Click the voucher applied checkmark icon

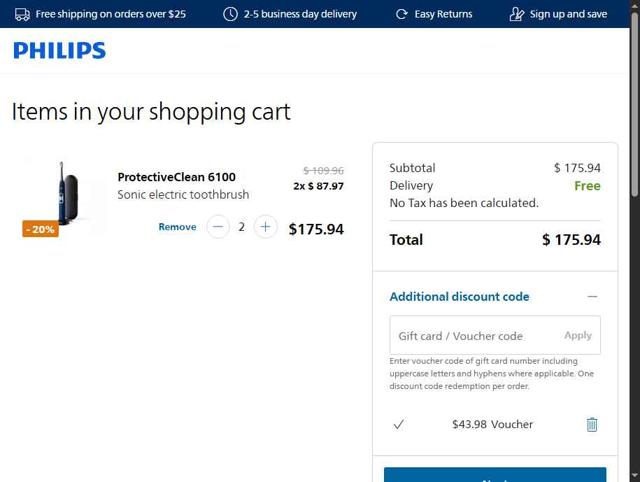click(x=399, y=424)
